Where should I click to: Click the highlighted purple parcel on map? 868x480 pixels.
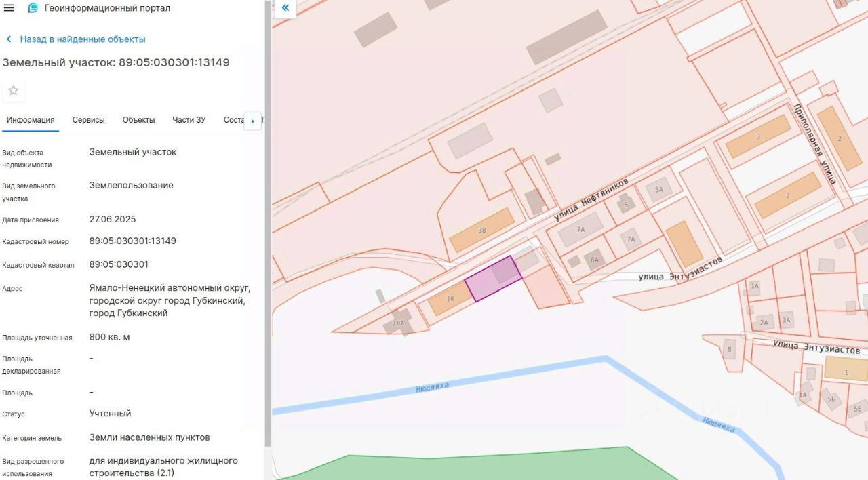(x=493, y=279)
